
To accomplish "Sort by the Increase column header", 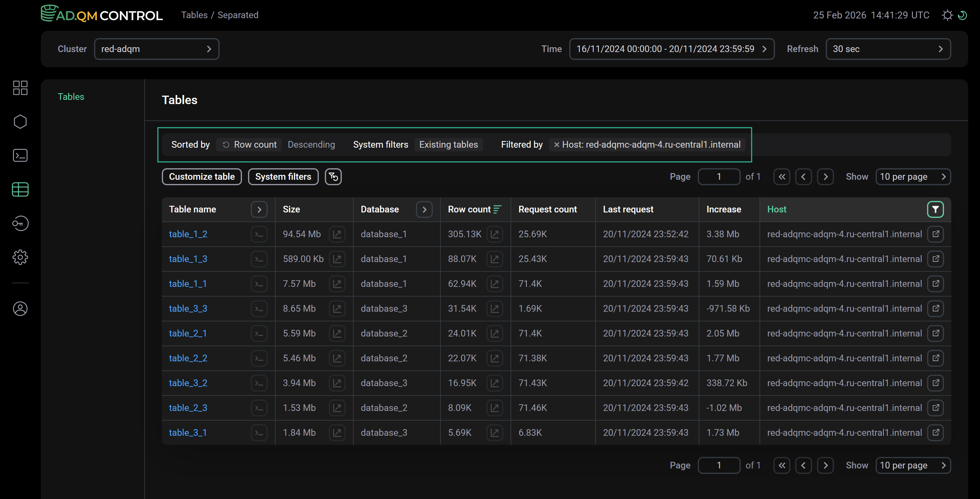I will pos(724,209).
